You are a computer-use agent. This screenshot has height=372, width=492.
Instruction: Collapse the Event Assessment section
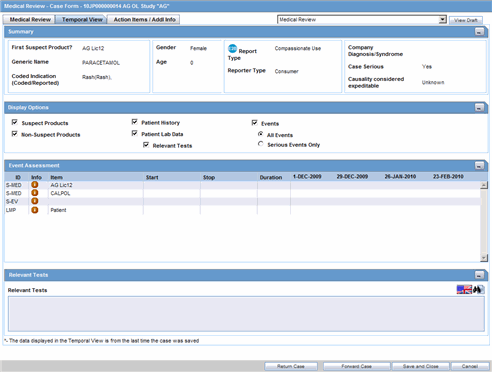pos(479,166)
